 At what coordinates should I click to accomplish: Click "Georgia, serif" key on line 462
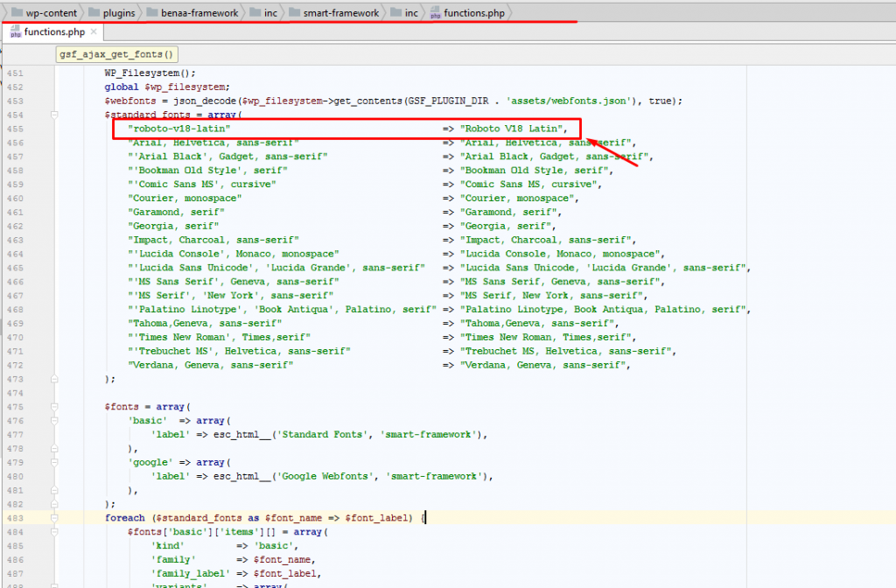coord(173,226)
